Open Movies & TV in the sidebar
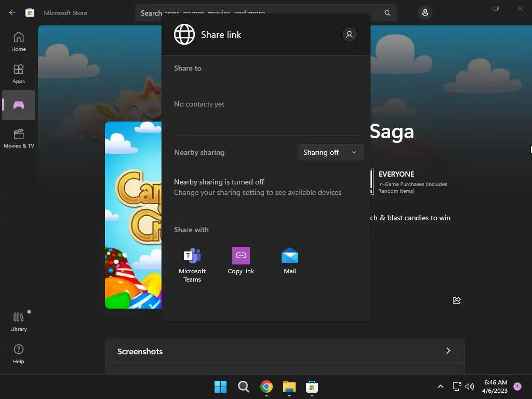532x399 pixels. [19, 138]
